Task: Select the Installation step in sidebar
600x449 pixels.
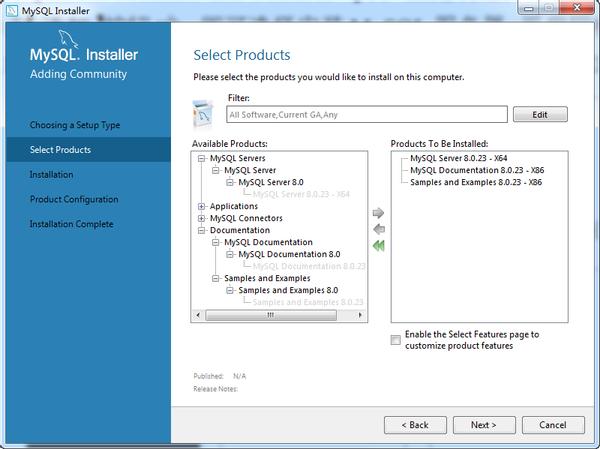Action: (51, 174)
